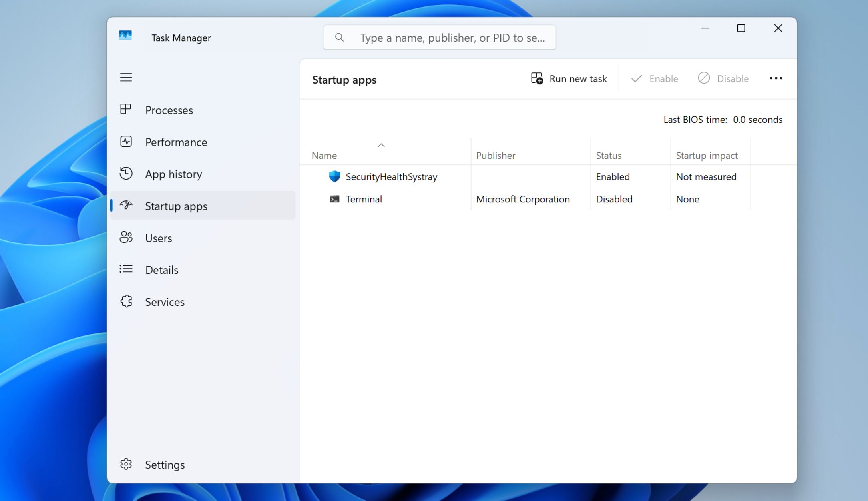Open the more options ellipsis menu
Screen dimensions: 868x501
pos(775,78)
